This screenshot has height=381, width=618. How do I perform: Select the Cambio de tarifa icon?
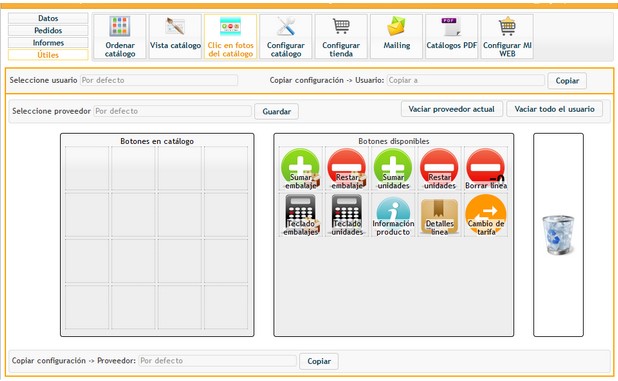pos(486,215)
